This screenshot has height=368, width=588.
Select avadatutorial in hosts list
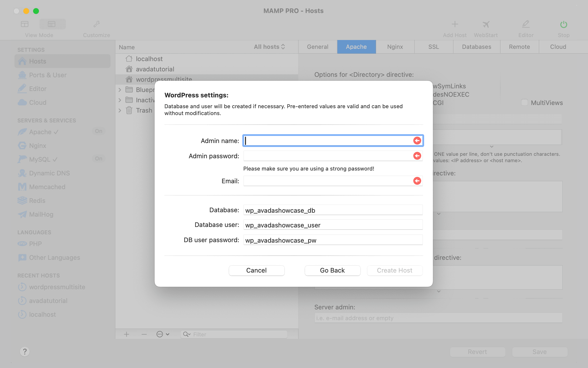click(x=207, y=69)
